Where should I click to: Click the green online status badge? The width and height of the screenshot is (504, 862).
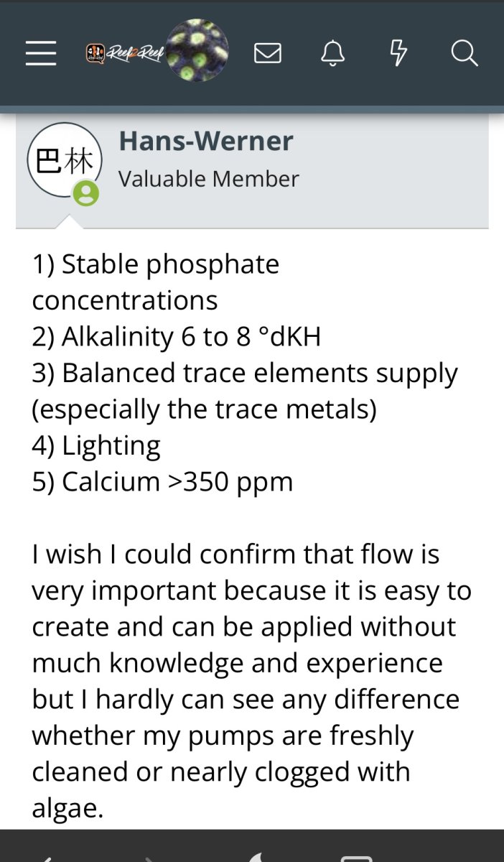86,193
